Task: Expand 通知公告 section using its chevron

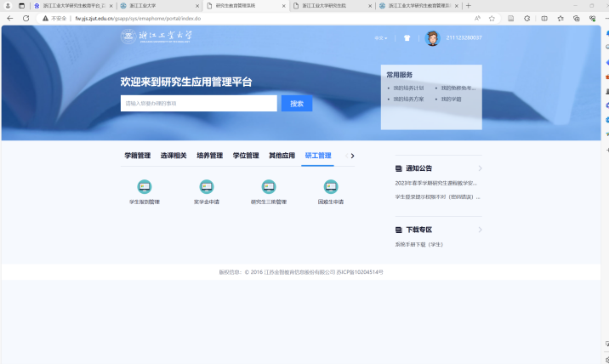Action: (480, 168)
